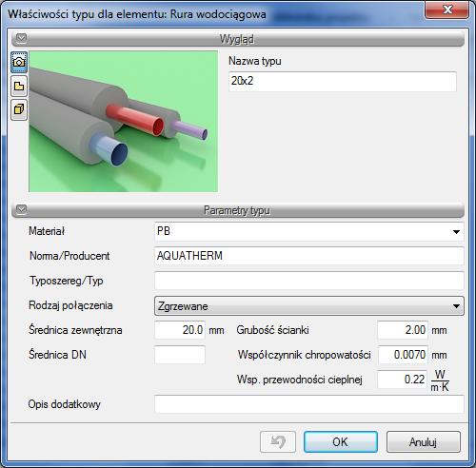
Task: Click the Anuluj button
Action: click(424, 441)
